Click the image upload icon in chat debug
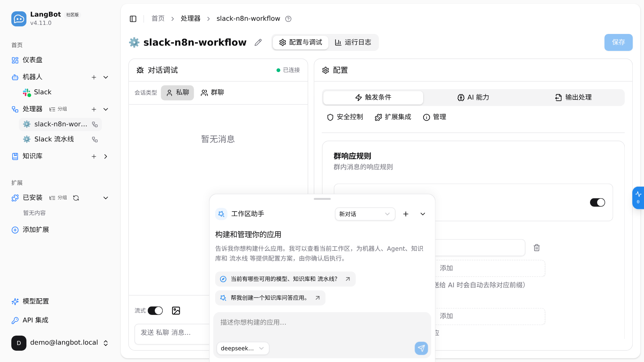 pyautogui.click(x=176, y=311)
